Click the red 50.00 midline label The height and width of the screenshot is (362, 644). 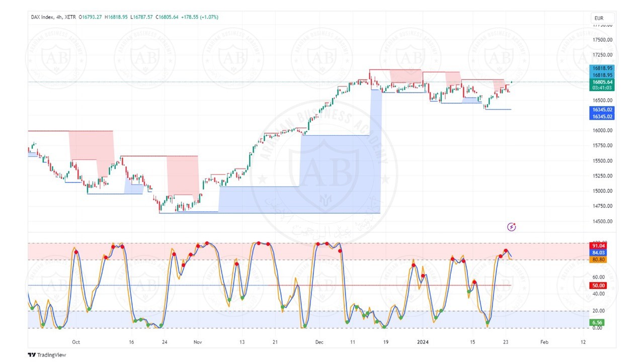[598, 286]
